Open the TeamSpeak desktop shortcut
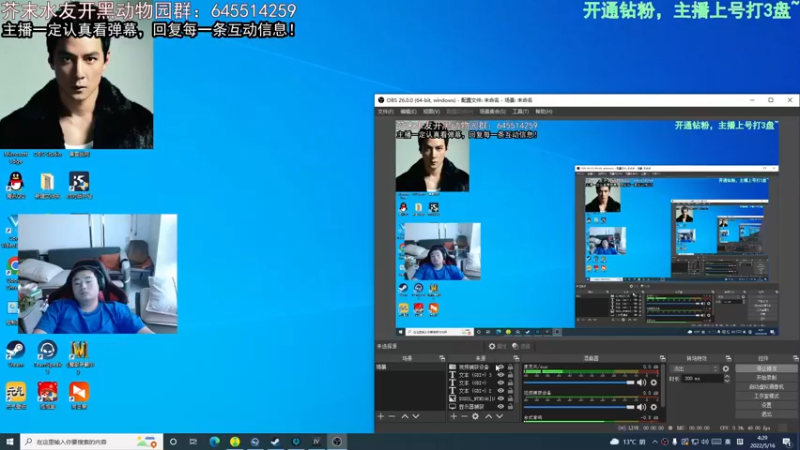 click(x=47, y=356)
